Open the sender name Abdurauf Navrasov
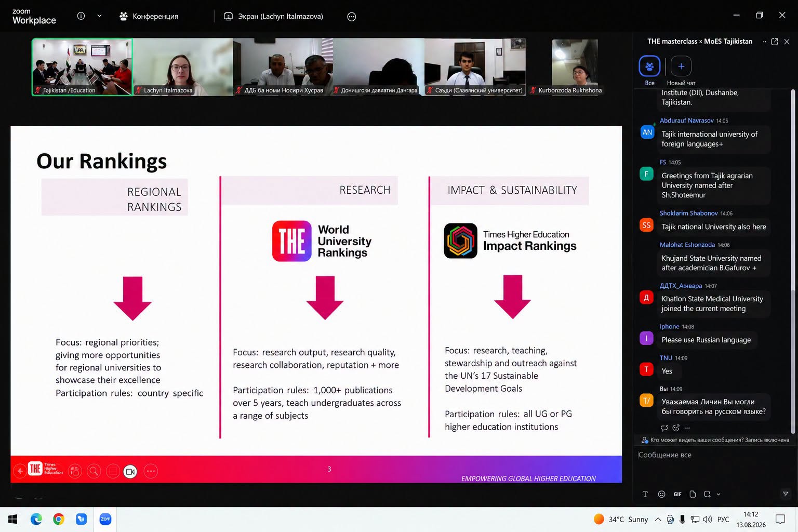798x532 pixels. pos(686,121)
